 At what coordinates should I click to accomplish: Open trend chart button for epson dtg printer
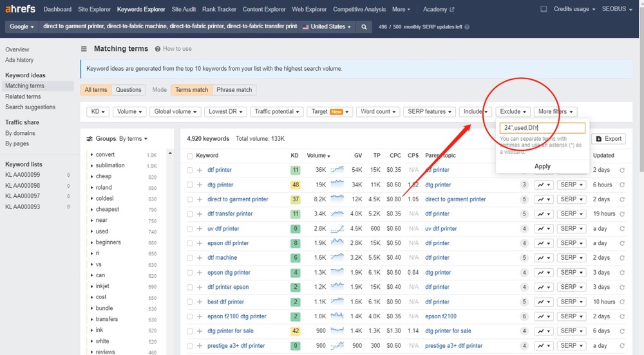tap(544, 273)
